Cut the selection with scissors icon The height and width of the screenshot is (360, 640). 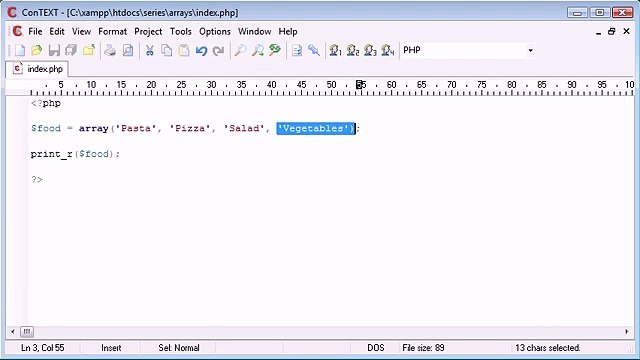[x=149, y=51]
